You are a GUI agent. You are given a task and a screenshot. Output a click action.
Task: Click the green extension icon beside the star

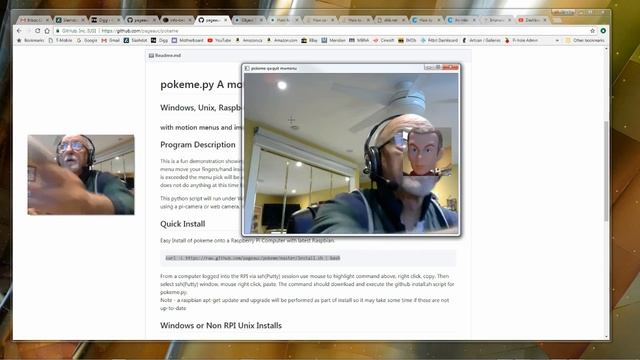[603, 31]
